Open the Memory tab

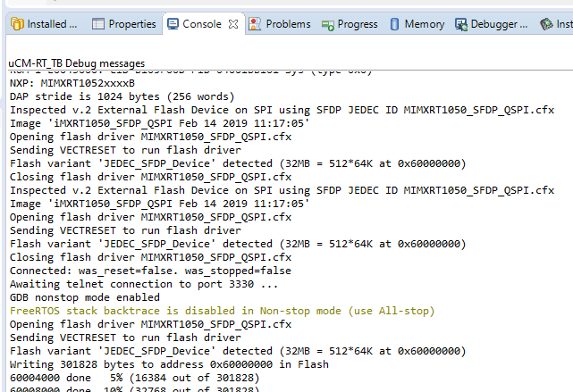(x=417, y=24)
